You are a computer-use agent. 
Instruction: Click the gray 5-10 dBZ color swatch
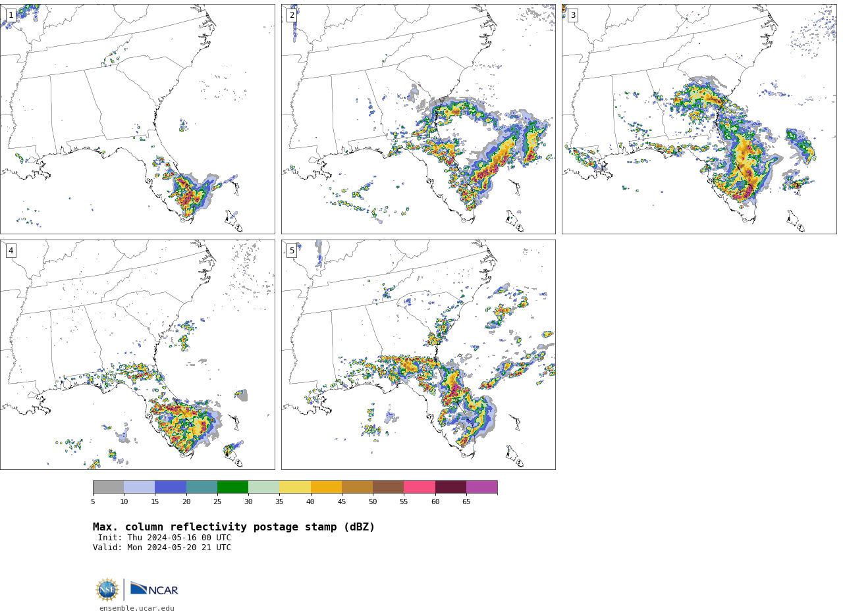coord(108,487)
